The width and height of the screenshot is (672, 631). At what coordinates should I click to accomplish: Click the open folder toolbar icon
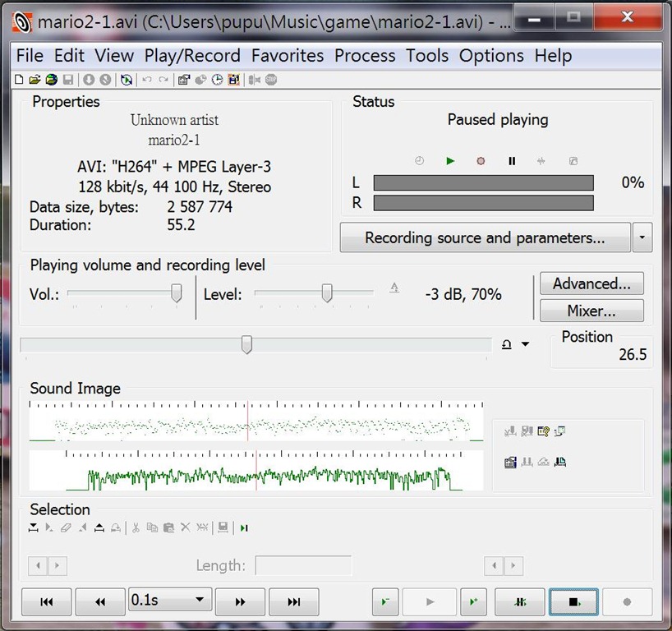(x=35, y=80)
